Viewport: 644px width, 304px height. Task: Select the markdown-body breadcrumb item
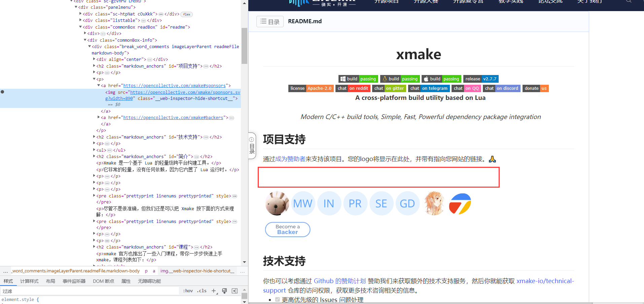pyautogui.click(x=76, y=271)
